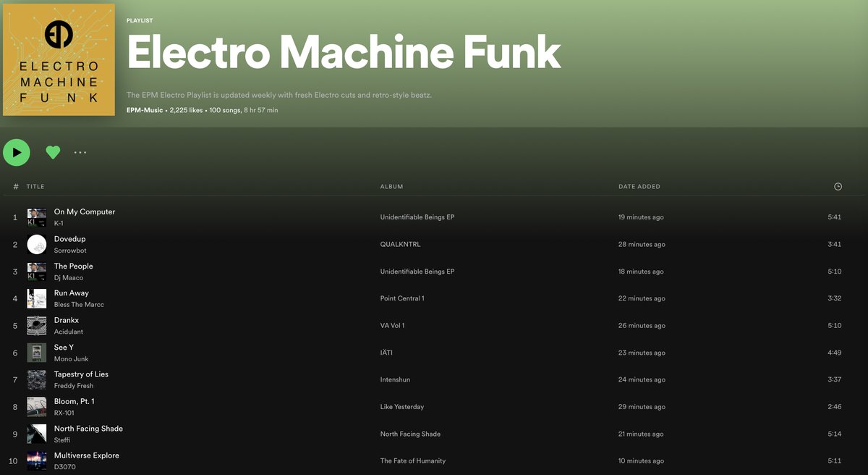Open the Point Central 1 album
The height and width of the screenshot is (475, 868).
pyautogui.click(x=402, y=298)
